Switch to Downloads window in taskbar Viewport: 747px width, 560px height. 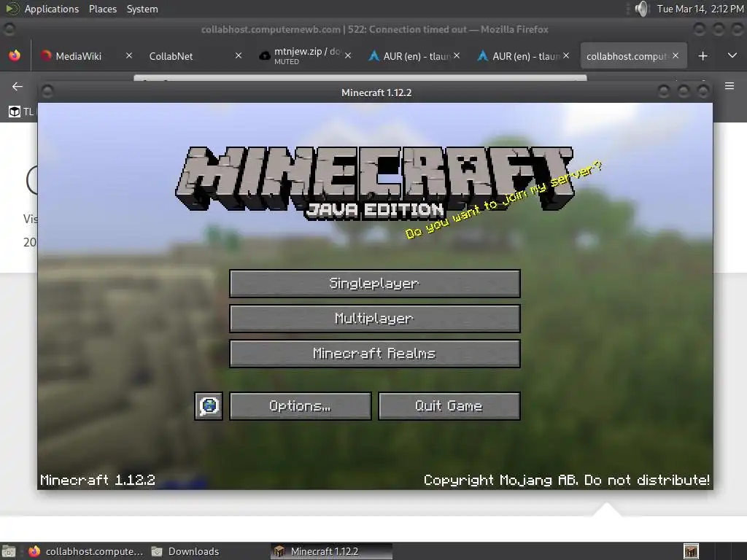point(185,551)
